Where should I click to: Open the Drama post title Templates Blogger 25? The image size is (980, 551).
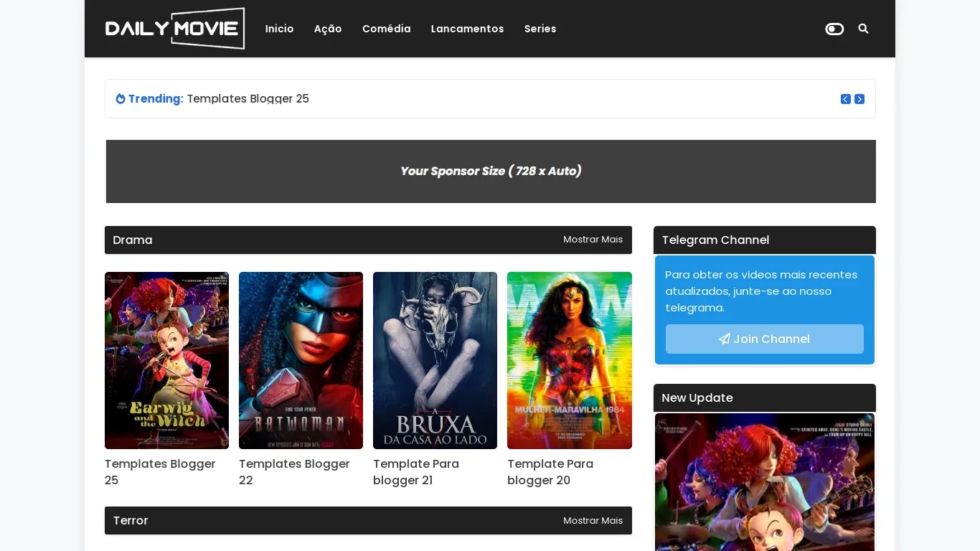point(160,472)
